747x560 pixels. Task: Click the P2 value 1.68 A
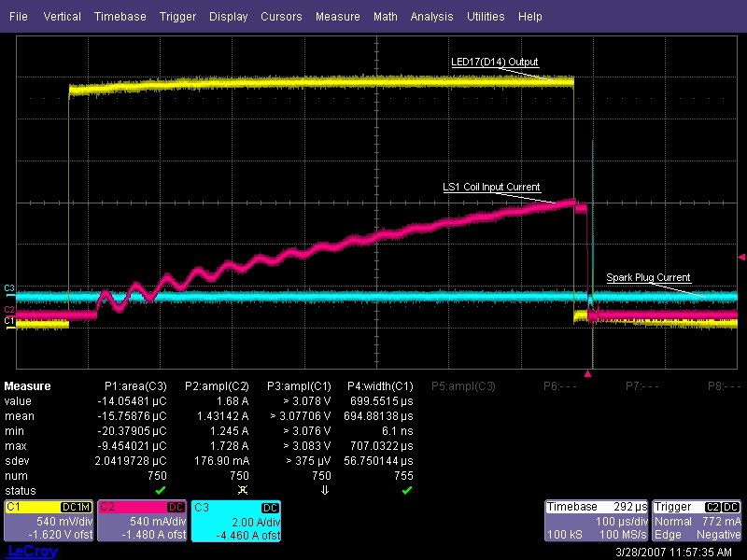[x=233, y=401]
